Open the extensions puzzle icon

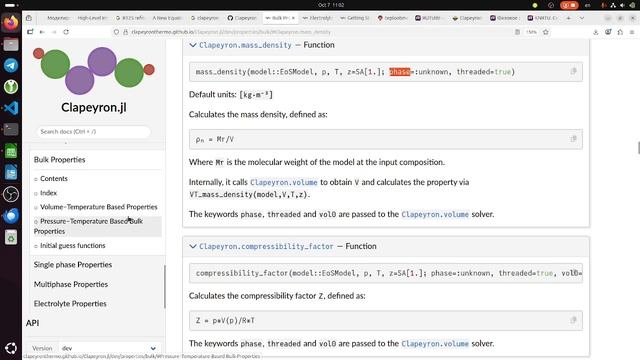point(620,32)
